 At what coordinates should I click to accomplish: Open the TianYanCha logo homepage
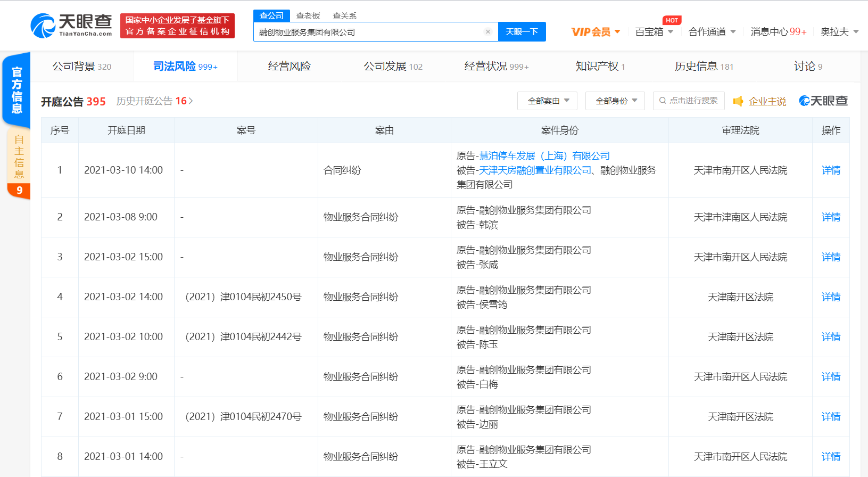click(x=71, y=26)
